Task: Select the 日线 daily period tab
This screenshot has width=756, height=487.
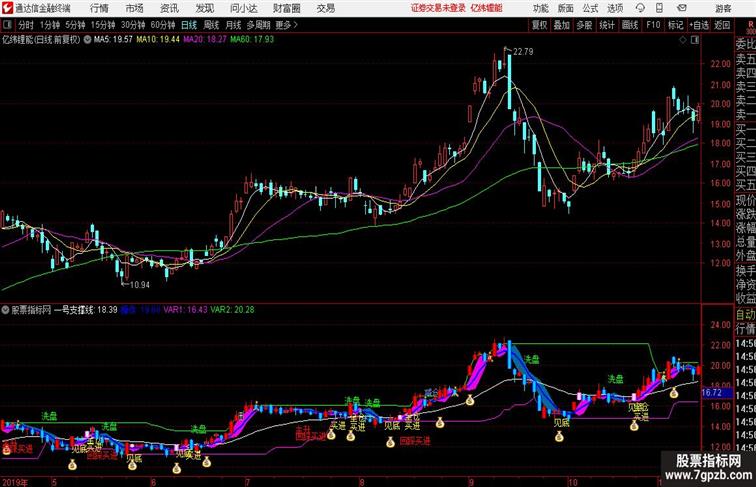Action: [189, 25]
